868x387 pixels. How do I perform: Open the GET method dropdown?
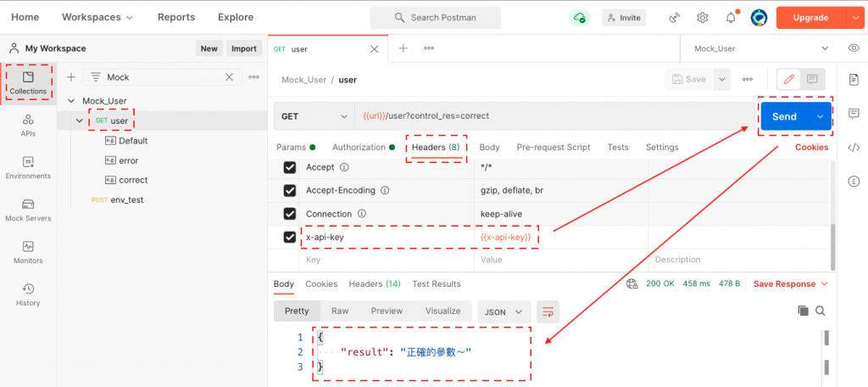coord(314,116)
